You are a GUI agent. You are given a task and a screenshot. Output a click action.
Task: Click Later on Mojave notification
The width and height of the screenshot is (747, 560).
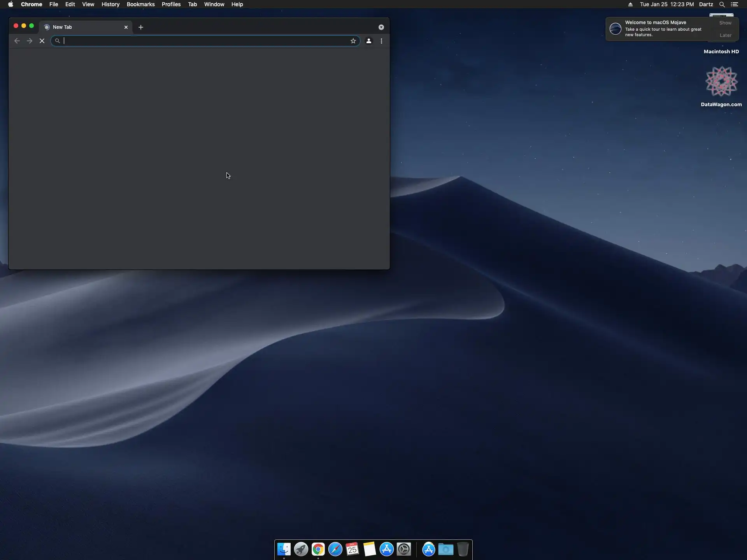pos(725,35)
